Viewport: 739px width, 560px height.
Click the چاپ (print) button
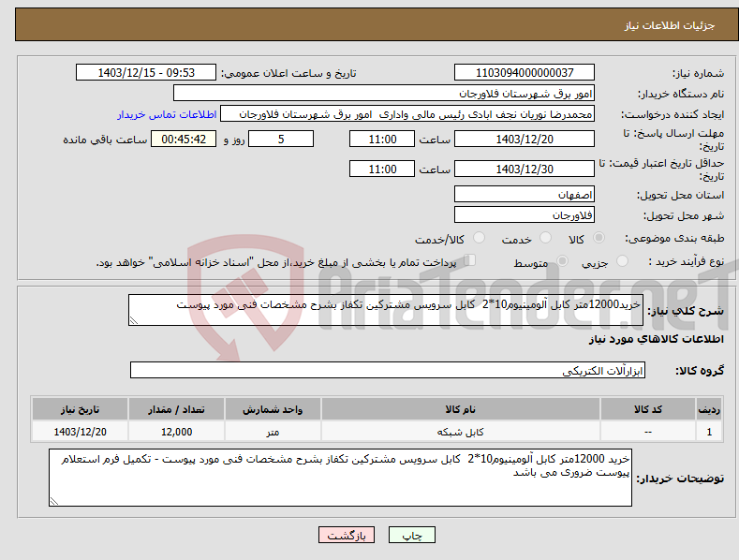pos(411,535)
